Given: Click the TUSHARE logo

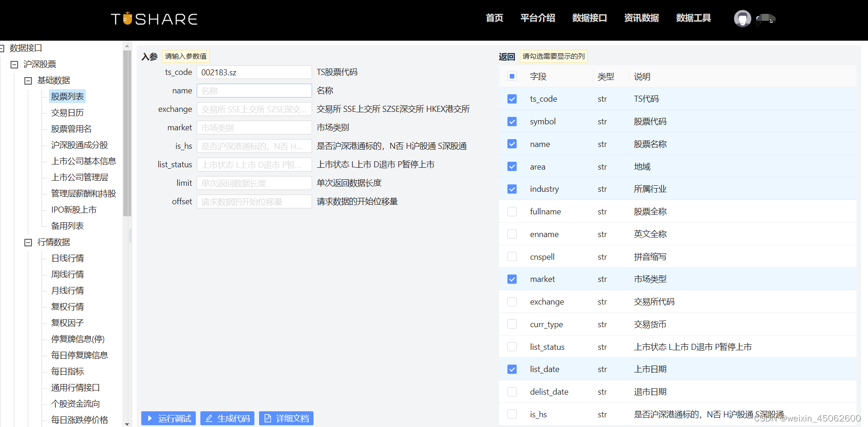Looking at the screenshot, I should pyautogui.click(x=154, y=18).
